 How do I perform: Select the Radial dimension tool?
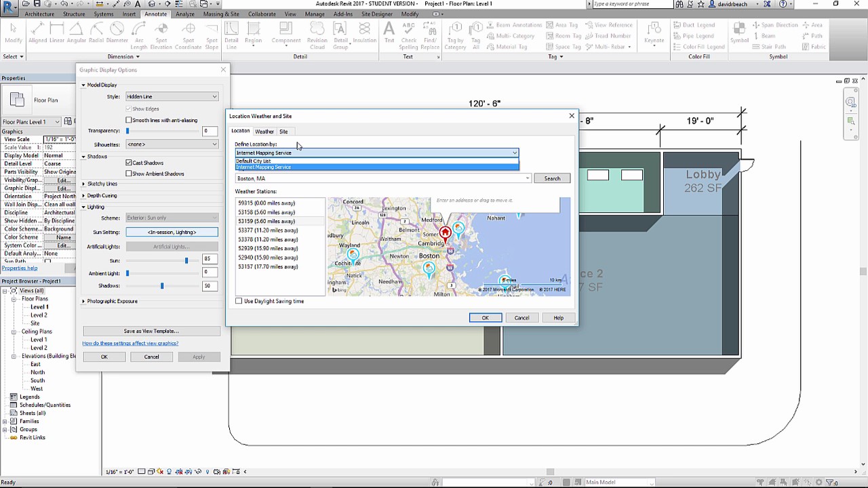tap(96, 34)
